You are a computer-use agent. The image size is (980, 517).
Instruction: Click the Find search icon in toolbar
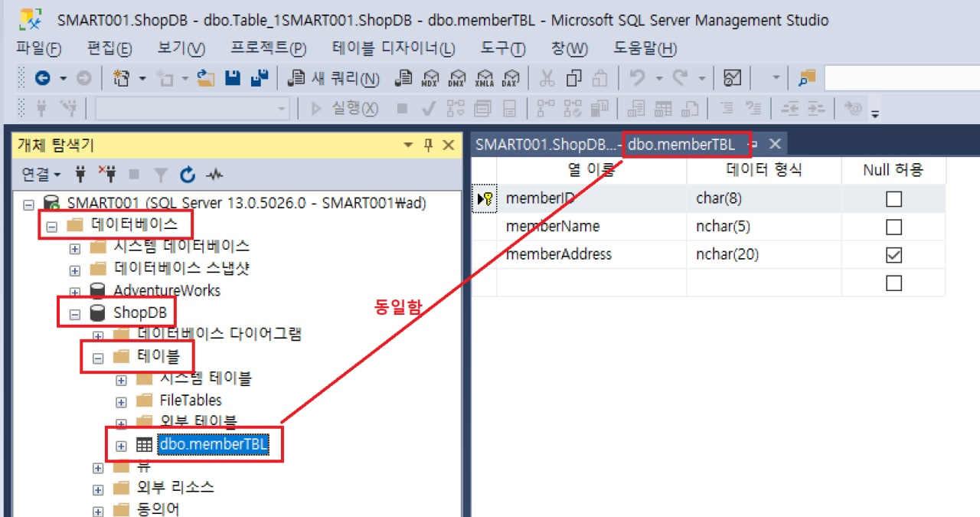pyautogui.click(x=807, y=78)
